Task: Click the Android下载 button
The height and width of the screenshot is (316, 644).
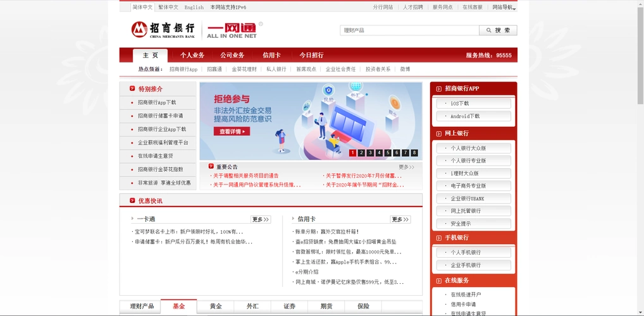Action: [x=474, y=116]
